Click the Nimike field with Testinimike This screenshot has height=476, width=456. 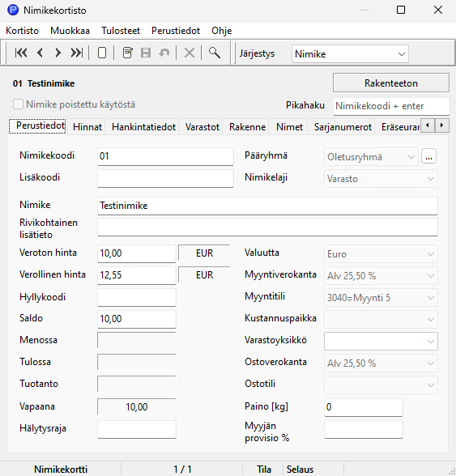[x=267, y=206]
